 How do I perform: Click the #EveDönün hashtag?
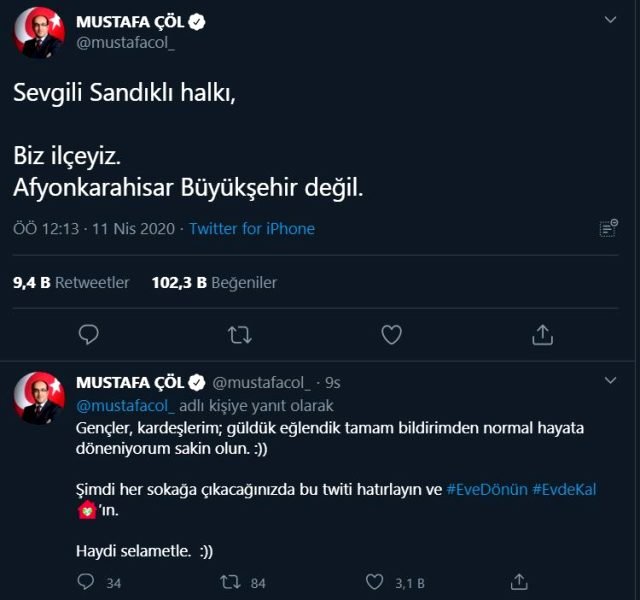pos(487,490)
